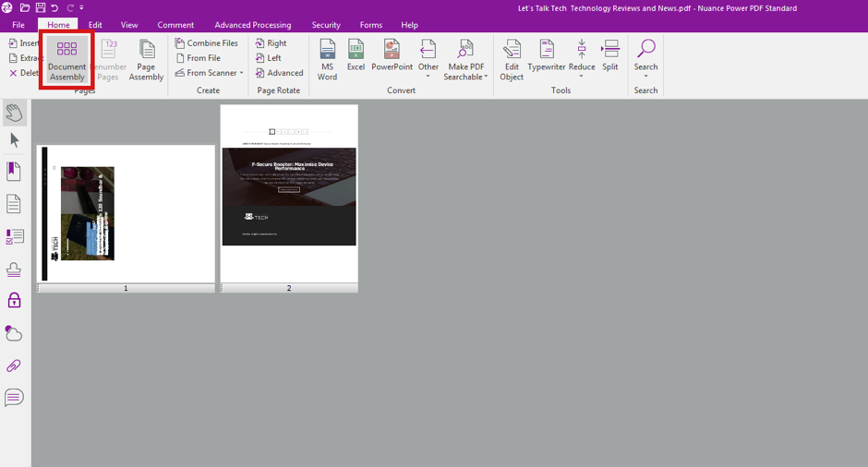Switch to the Edit ribbon tab
868x467 pixels.
tap(95, 25)
